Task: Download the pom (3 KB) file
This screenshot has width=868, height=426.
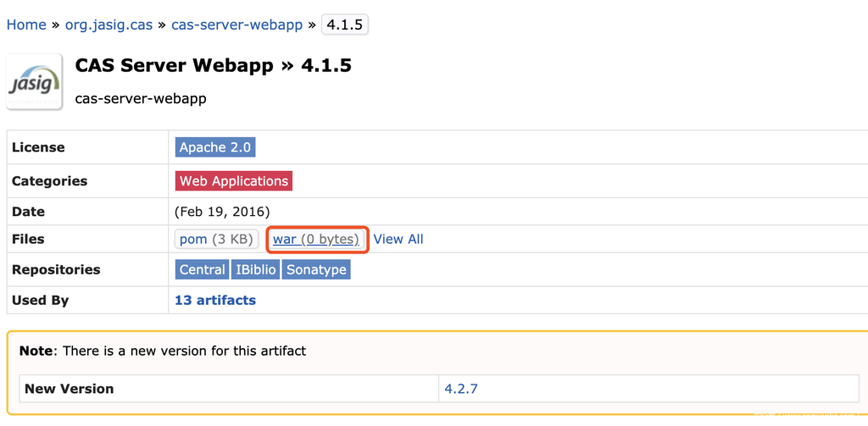Action: click(216, 240)
